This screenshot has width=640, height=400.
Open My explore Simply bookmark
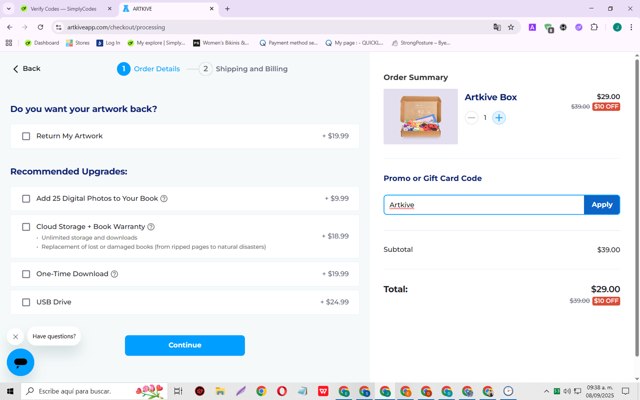156,43
